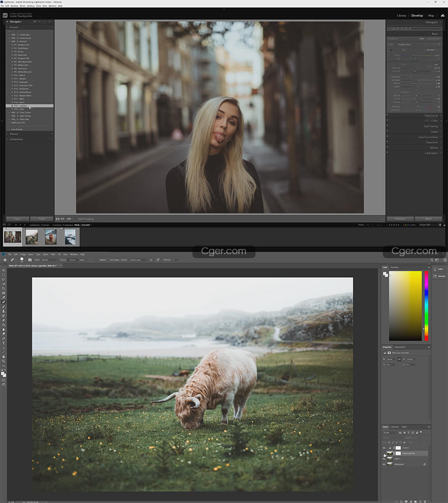Hide the Curves 1 layer
The width and height of the screenshot is (448, 503).
point(384,448)
